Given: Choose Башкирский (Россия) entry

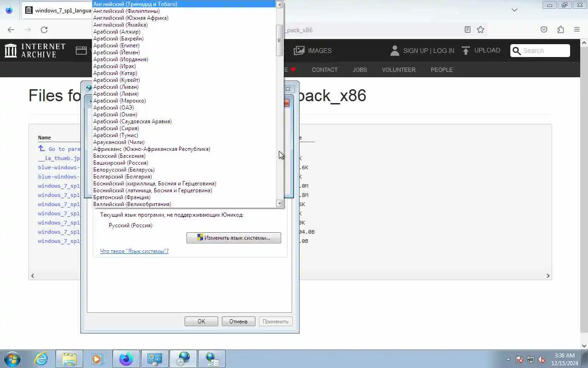Looking at the screenshot, I should point(184,163).
